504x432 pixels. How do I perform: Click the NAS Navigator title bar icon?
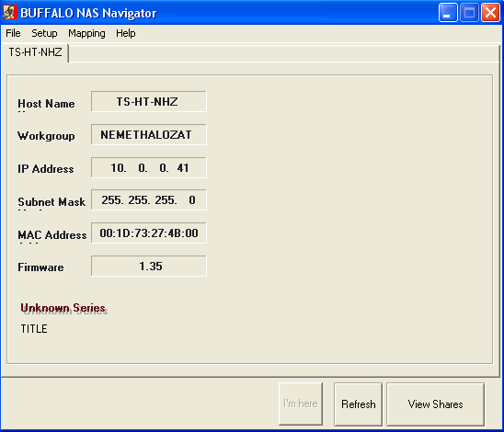pos(9,13)
